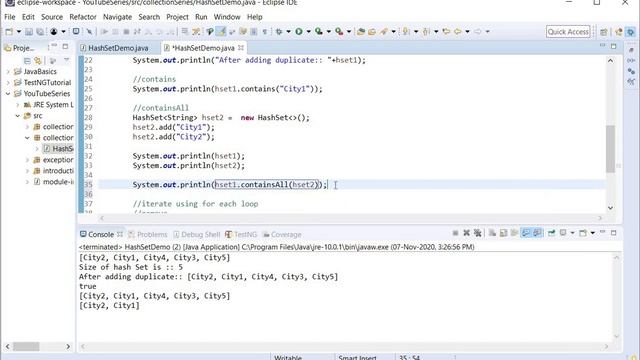Open the Window menu
The image size is (640, 360).
(227, 17)
